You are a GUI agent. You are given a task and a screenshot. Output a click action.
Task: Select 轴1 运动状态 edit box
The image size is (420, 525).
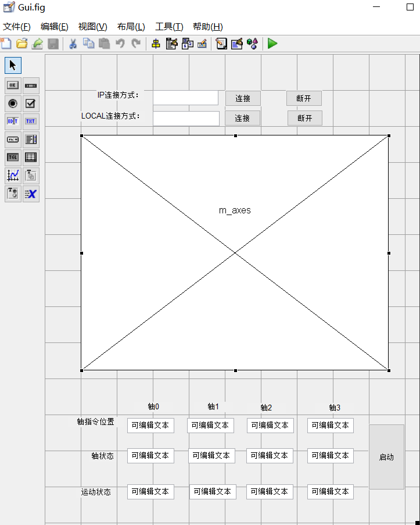pyautogui.click(x=213, y=492)
